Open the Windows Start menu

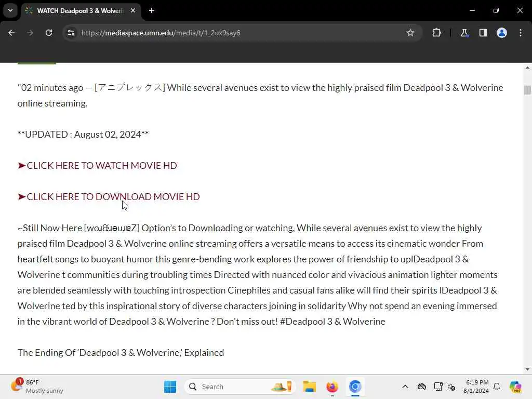coord(170,387)
